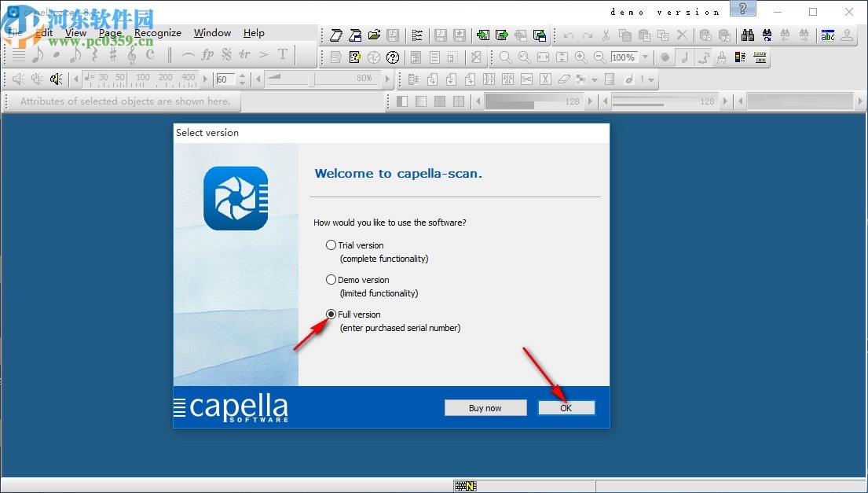Open the voice number 1 dropdown
Screen dimensions: 868x493
[x=651, y=79]
